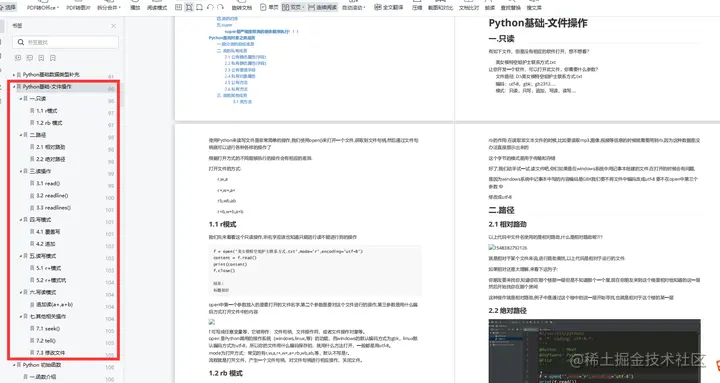This screenshot has width=720, height=383.
Task: Open bookmark 2.1 相对路径
Action: click(x=51, y=147)
